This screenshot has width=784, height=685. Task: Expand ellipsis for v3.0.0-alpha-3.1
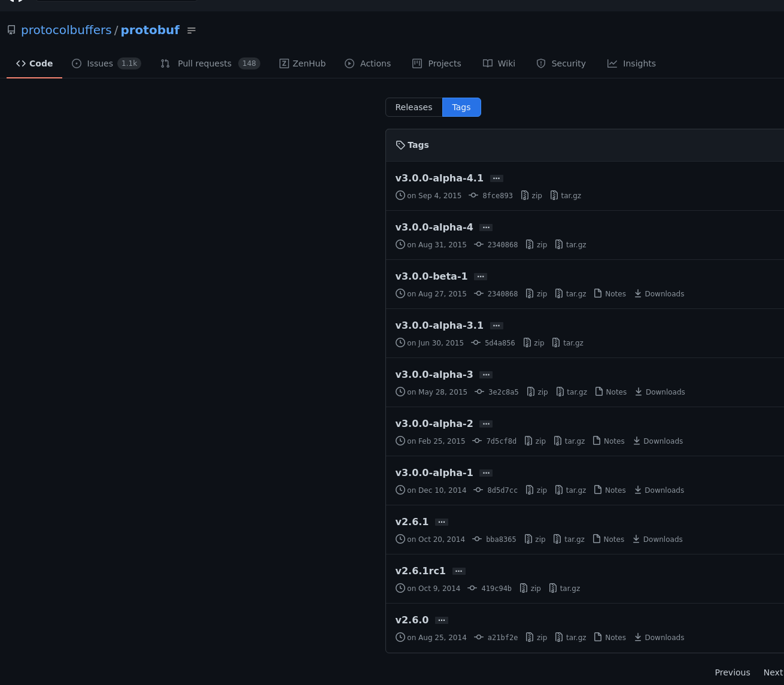[497, 326]
